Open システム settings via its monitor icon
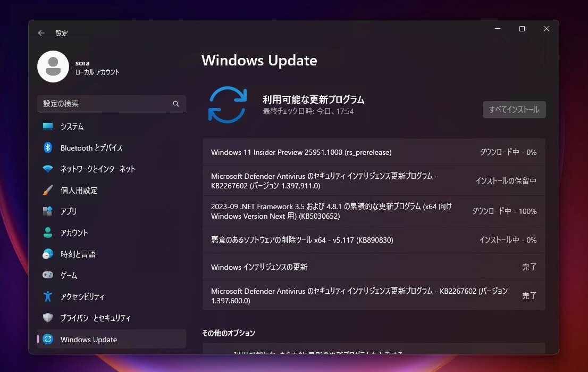The image size is (588, 372). [x=47, y=126]
